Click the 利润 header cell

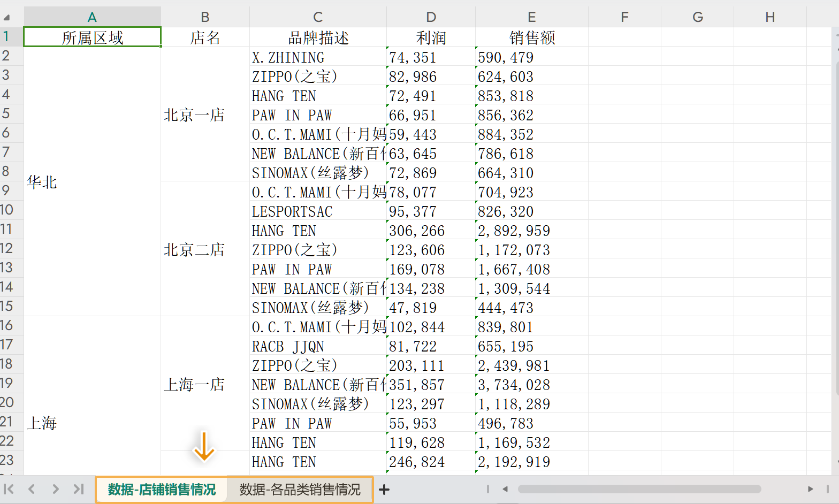(x=431, y=37)
